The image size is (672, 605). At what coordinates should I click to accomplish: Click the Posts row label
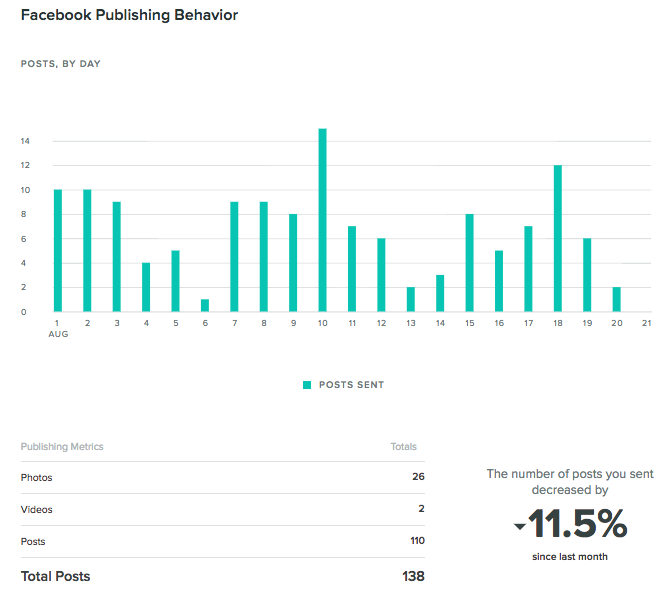pos(33,542)
